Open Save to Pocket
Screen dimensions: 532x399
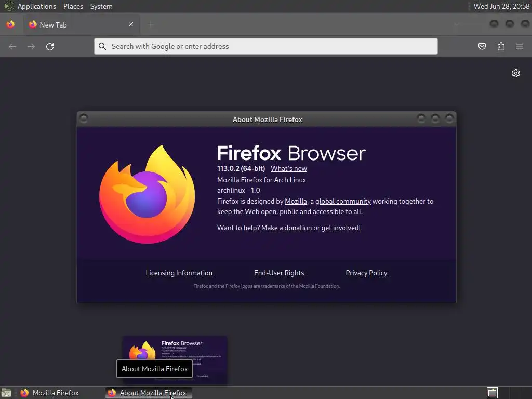(x=482, y=46)
